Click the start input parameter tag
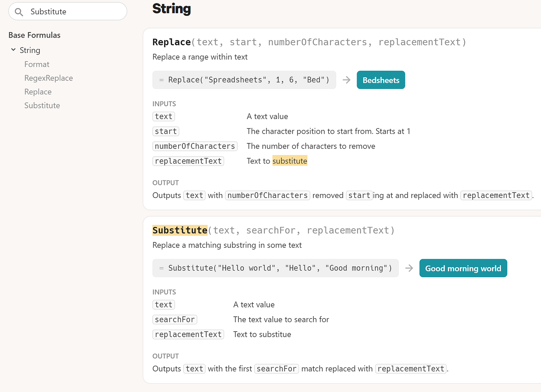 [x=166, y=131]
